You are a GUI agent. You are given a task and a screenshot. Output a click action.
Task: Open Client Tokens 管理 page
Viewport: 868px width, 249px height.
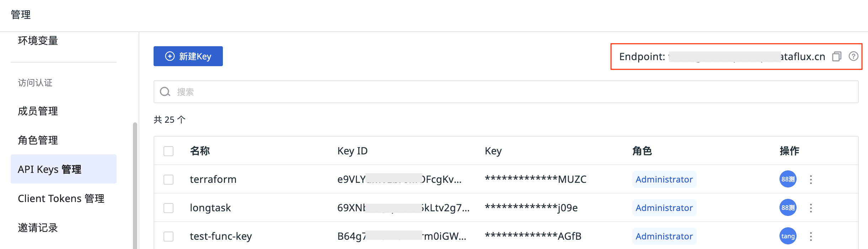[61, 198]
